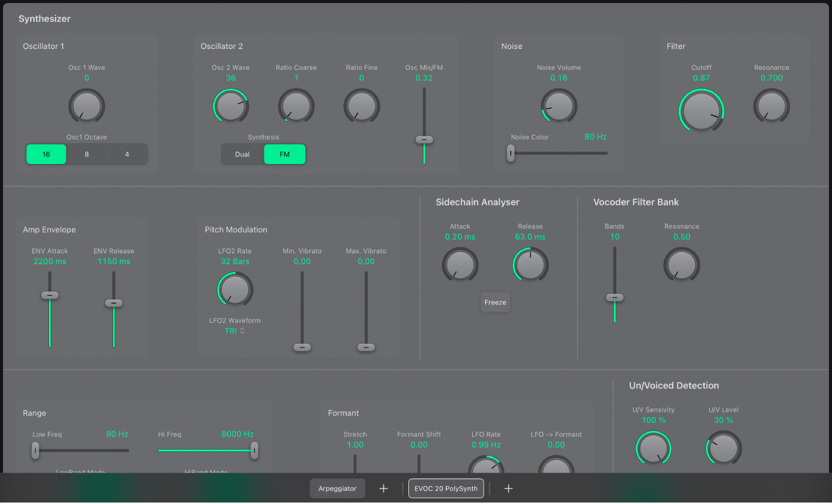Choose the FM synthesis button

[284, 155]
